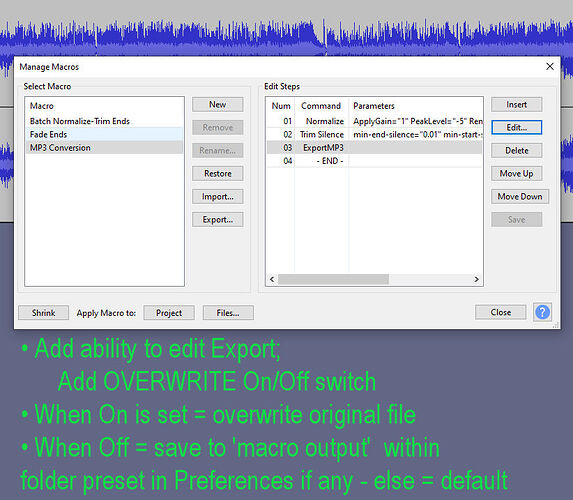Click the Restore button

(217, 174)
